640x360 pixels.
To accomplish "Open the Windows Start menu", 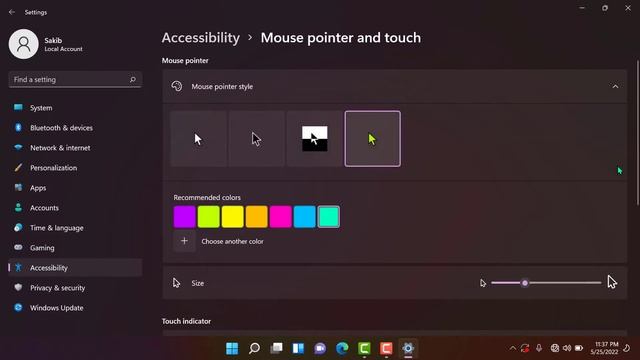I will click(232, 348).
